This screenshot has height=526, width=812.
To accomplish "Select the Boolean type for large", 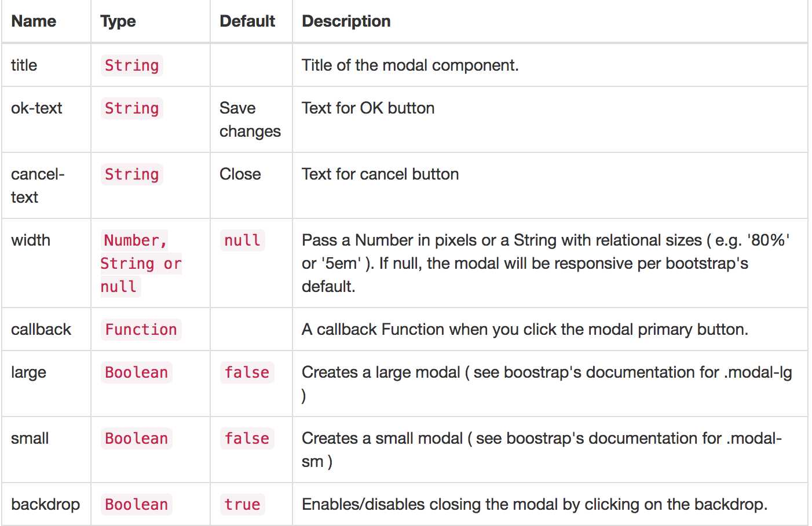I will (x=136, y=372).
